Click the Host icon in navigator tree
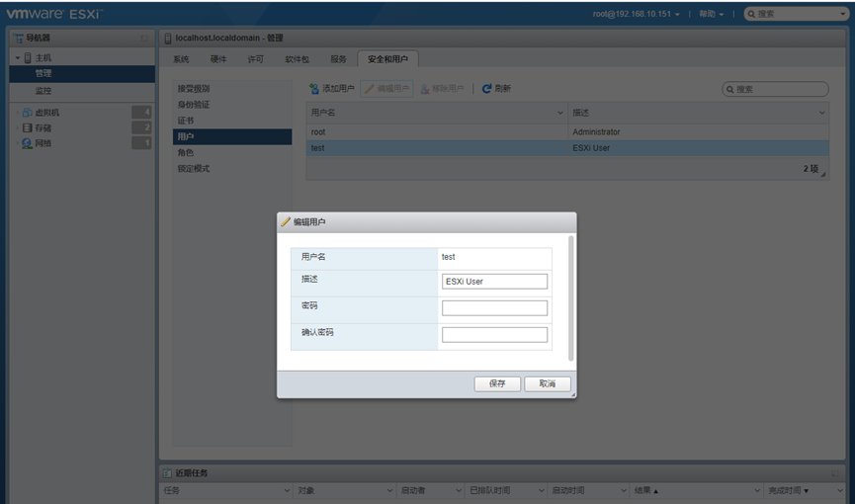Screen dimensions: 855x504 tap(28, 58)
